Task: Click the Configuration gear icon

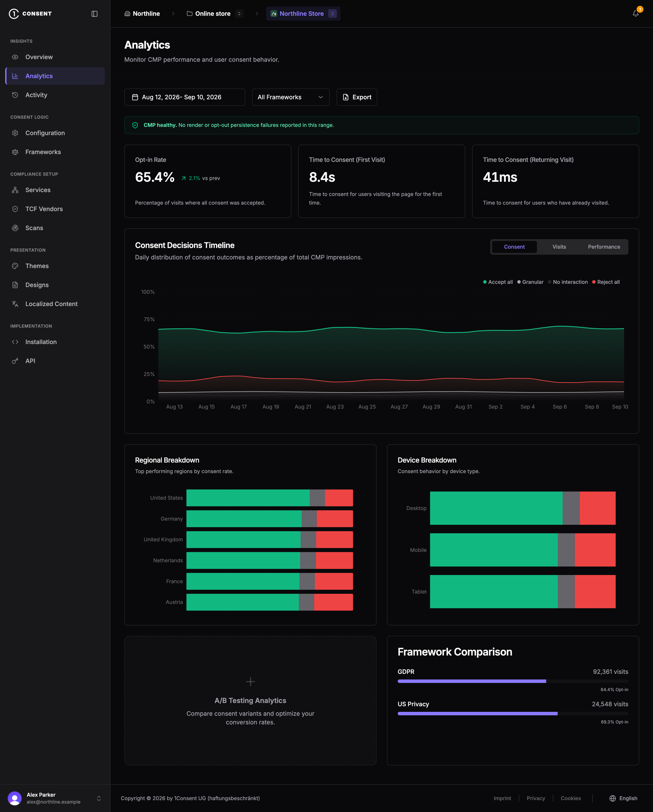Action: click(x=15, y=133)
